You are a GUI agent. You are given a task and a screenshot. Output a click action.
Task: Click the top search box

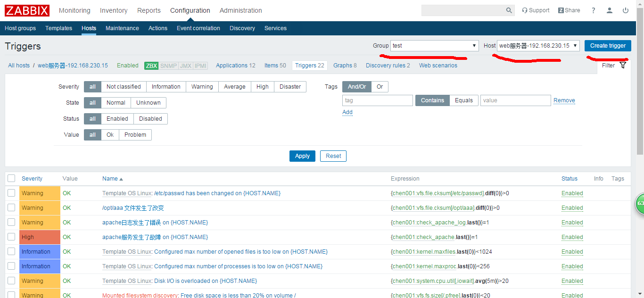pyautogui.click(x=462, y=10)
